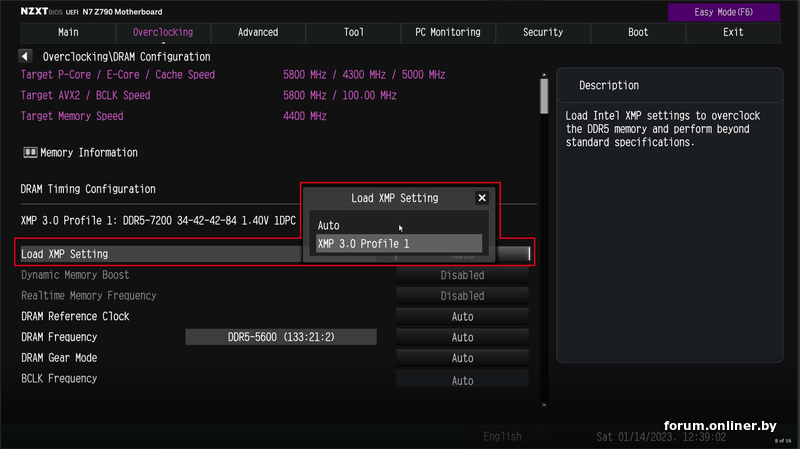This screenshot has width=800, height=449.
Task: Open the Exit tab
Action: [x=733, y=32]
